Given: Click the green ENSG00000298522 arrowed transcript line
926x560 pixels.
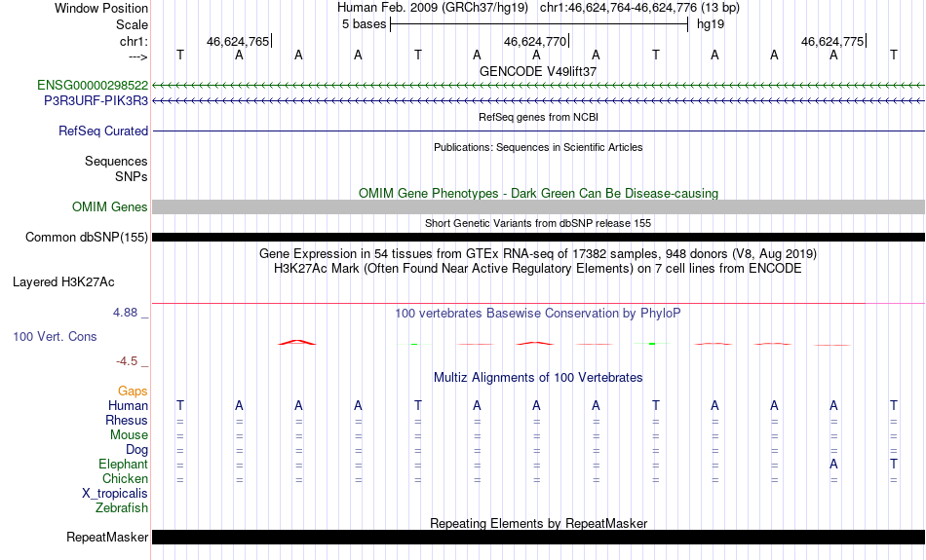Looking at the screenshot, I should pos(539,86).
